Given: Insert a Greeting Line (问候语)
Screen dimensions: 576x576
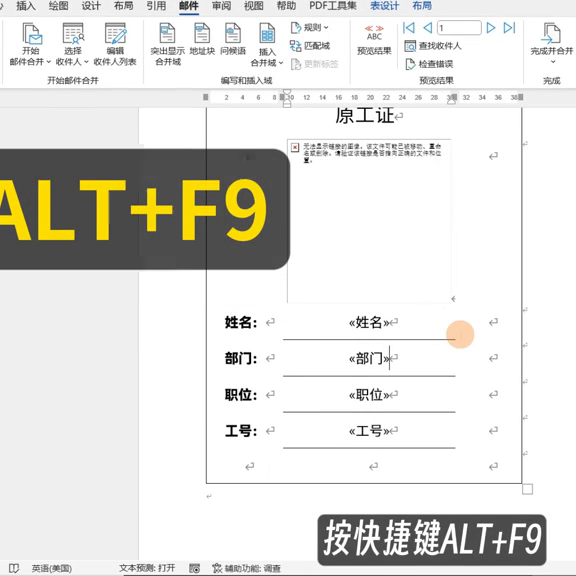Looking at the screenshot, I should click(233, 39).
